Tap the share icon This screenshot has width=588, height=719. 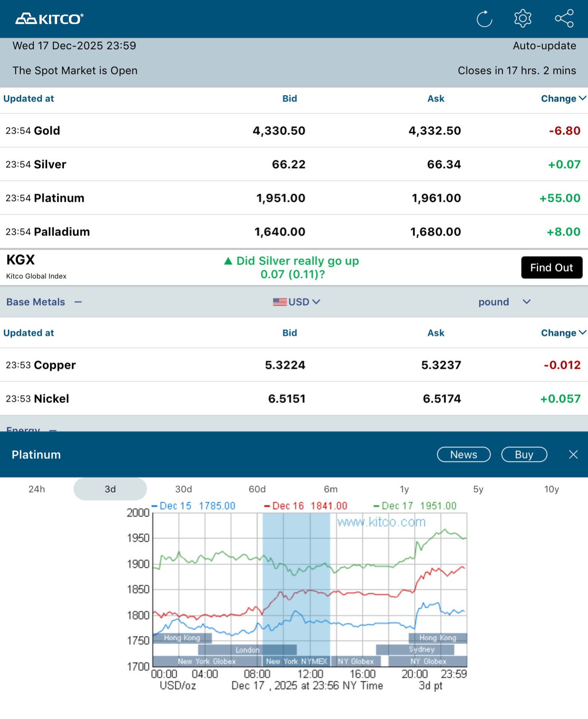[564, 18]
